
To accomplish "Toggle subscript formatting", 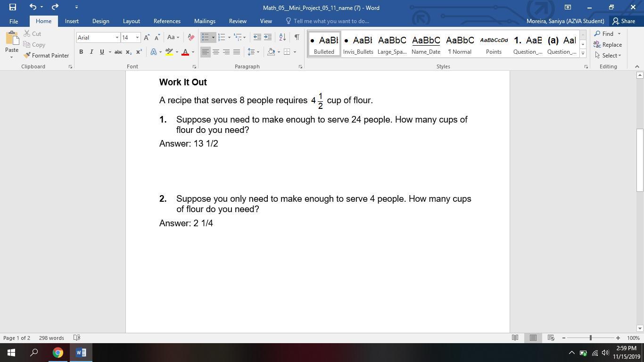I will pyautogui.click(x=128, y=52).
